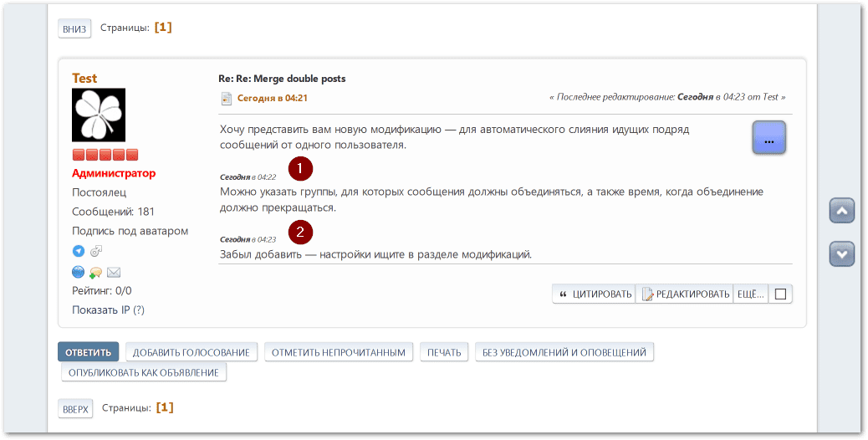Click the Telegram icon in user profile
The height and width of the screenshot is (440, 868).
[78, 251]
